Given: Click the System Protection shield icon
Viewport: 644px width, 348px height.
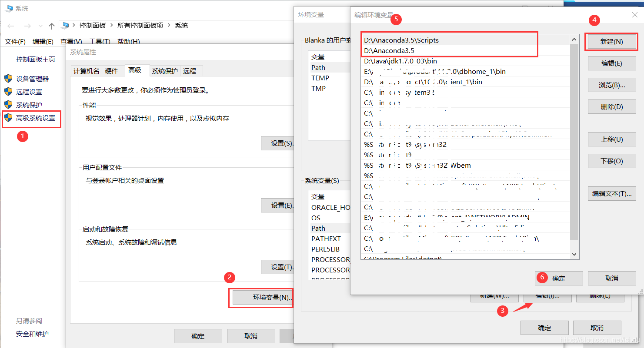Looking at the screenshot, I should 8,105.
